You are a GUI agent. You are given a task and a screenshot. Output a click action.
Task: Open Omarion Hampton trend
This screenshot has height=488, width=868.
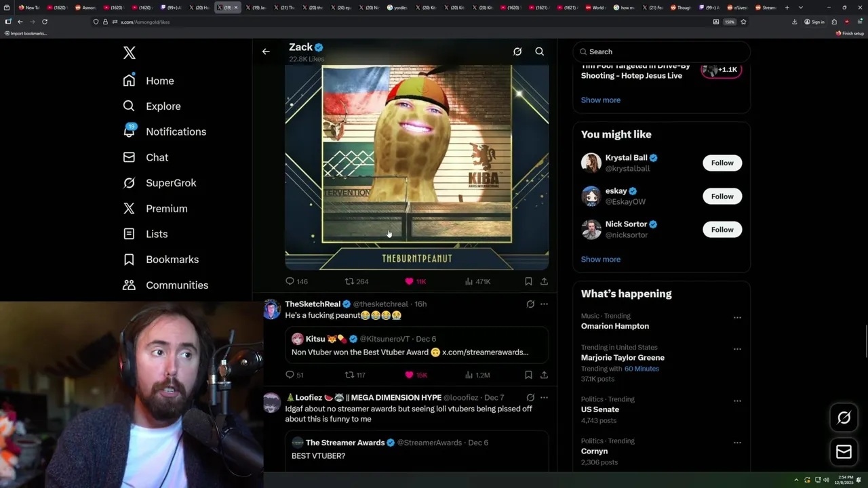click(x=614, y=326)
